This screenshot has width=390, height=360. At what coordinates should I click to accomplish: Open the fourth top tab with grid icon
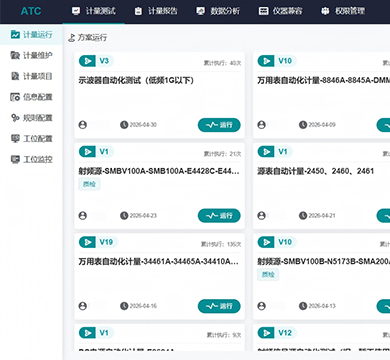click(x=280, y=11)
